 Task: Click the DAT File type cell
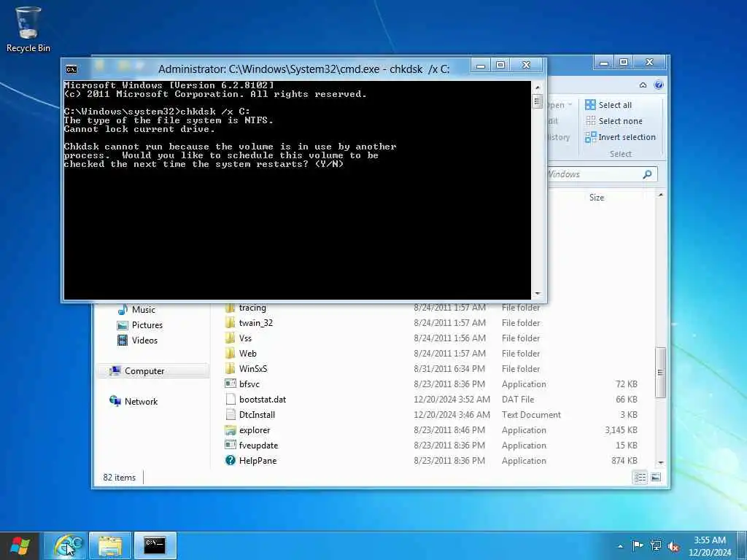tap(518, 399)
